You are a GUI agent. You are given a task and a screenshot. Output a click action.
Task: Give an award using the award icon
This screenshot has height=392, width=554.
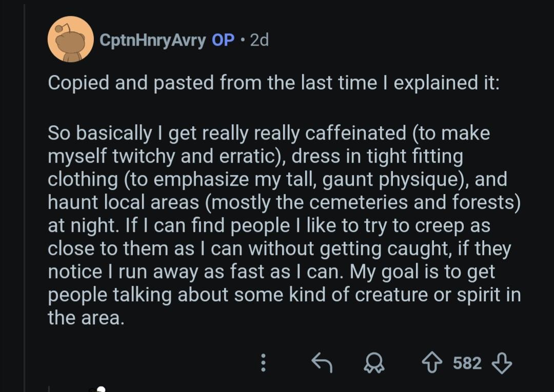click(x=373, y=363)
